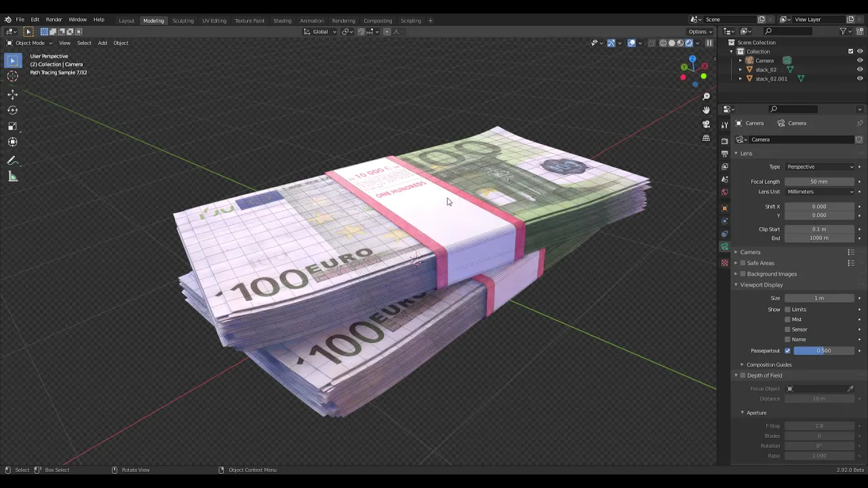Pause the viewport render preview
The image size is (868, 488).
pos(709,43)
